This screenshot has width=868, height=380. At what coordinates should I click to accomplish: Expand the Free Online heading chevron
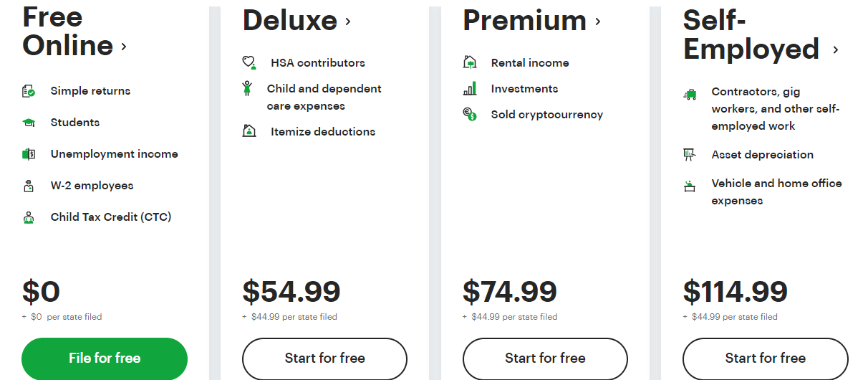pos(124,47)
